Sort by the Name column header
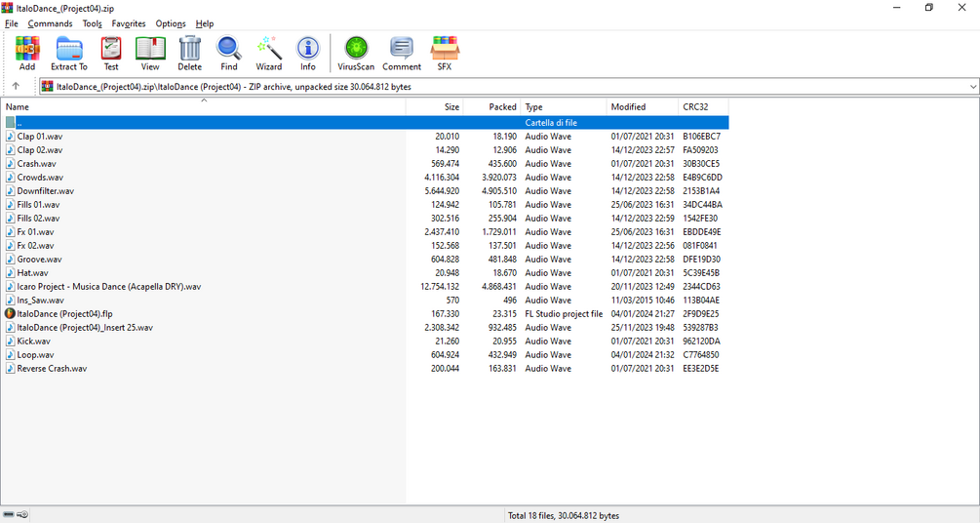Screen dimensions: 980x523 203,107
